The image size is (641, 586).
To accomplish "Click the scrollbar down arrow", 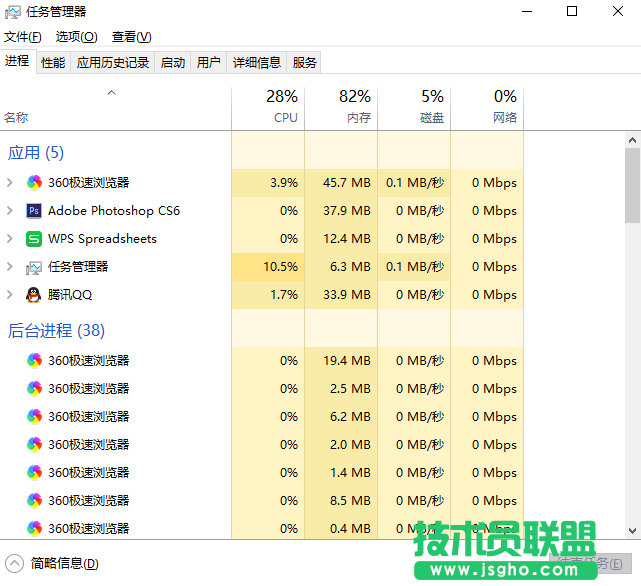I will coord(632,531).
